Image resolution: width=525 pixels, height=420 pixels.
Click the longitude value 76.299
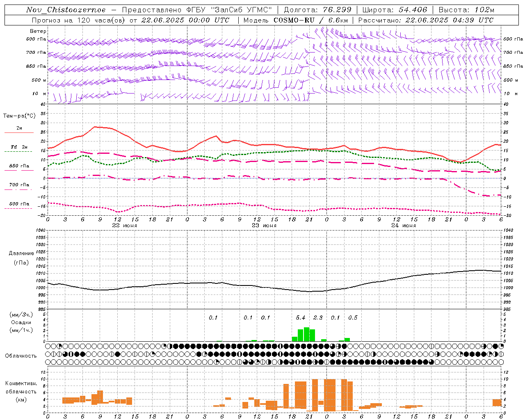pyautogui.click(x=338, y=10)
